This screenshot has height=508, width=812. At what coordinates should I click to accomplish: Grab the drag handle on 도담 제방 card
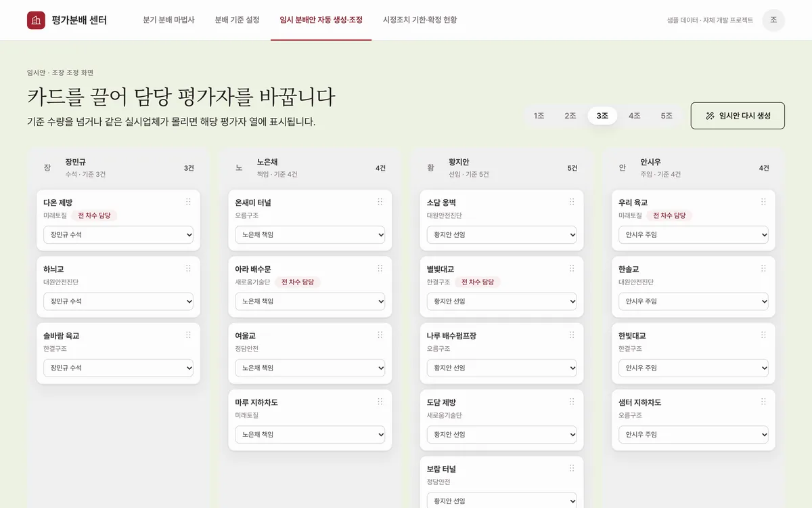[572, 402]
